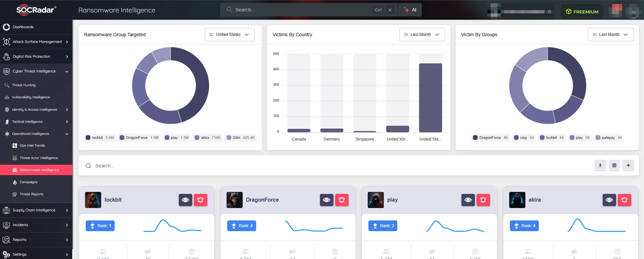
Task: Click the United States bar in chart
Action: click(430, 98)
